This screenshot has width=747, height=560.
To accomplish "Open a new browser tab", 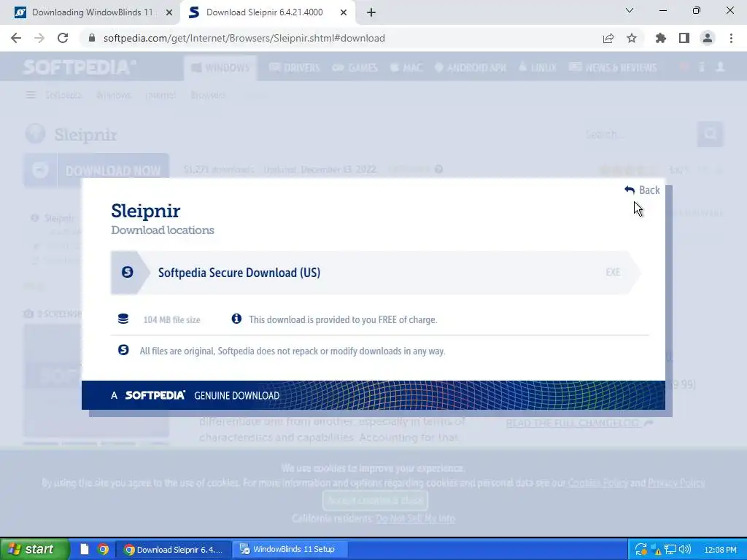I will tap(371, 13).
